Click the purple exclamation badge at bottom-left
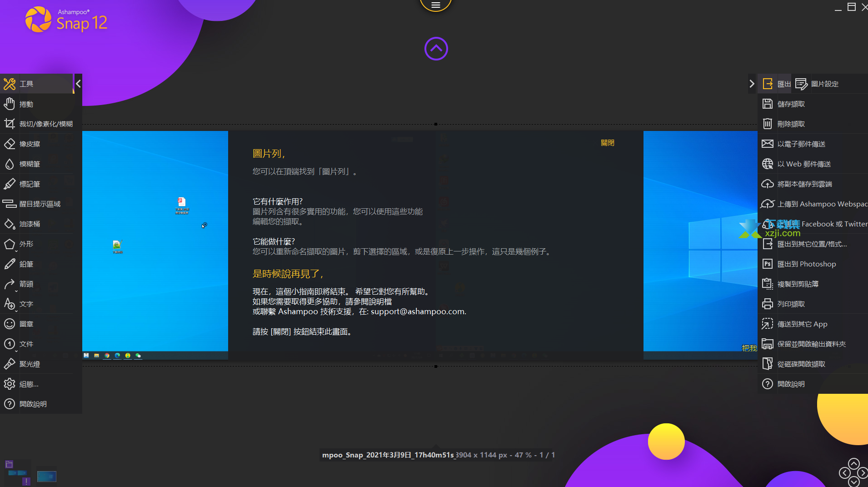868x487 pixels. tap(26, 481)
